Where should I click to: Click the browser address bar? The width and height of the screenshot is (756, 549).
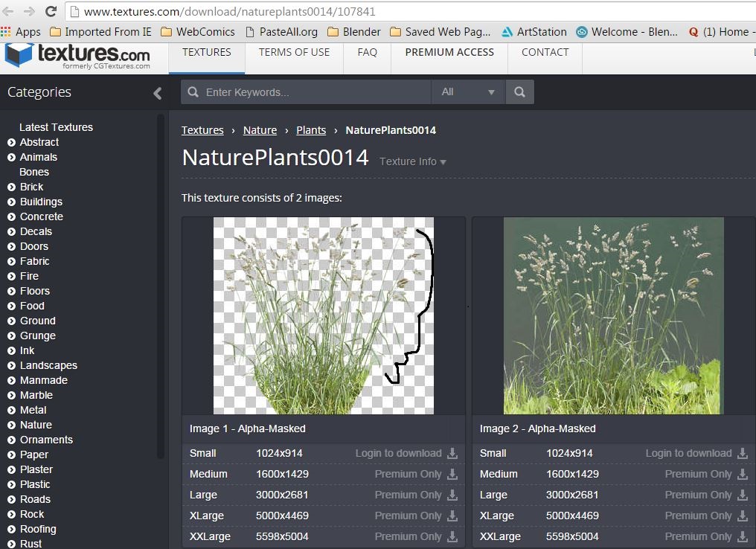[410, 11]
